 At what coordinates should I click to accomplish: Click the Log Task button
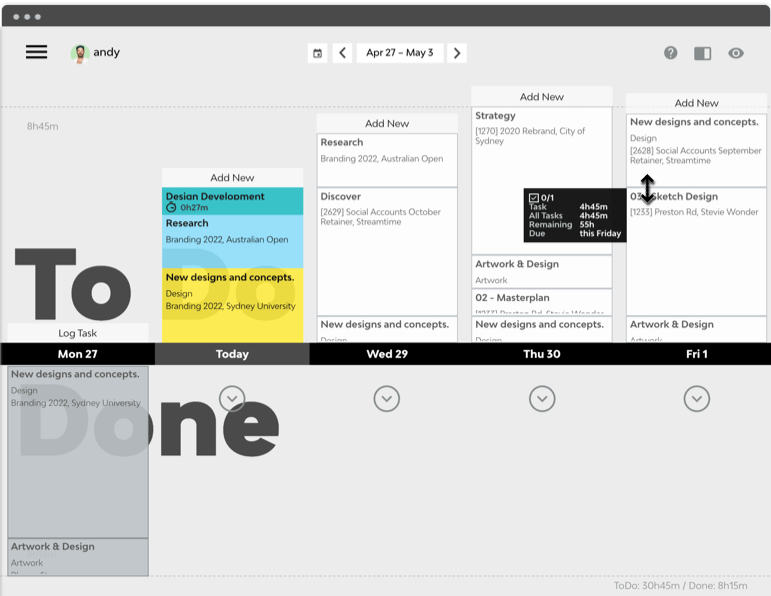pyautogui.click(x=78, y=333)
